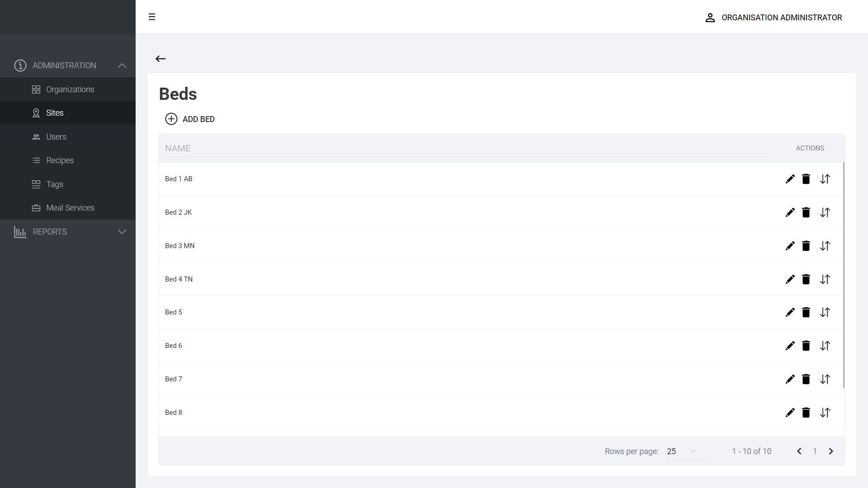Click Organisation Administrator user account
This screenshot has height=488, width=868.
tap(774, 18)
